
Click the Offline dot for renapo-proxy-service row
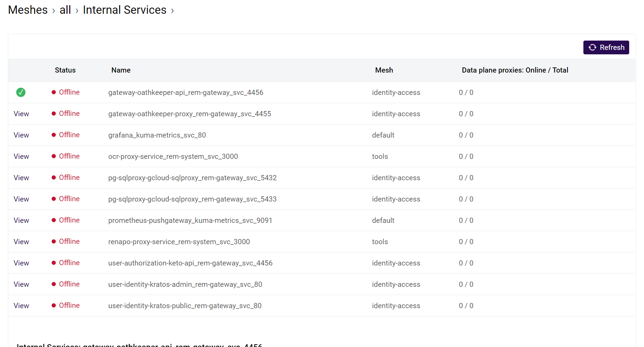click(x=53, y=241)
